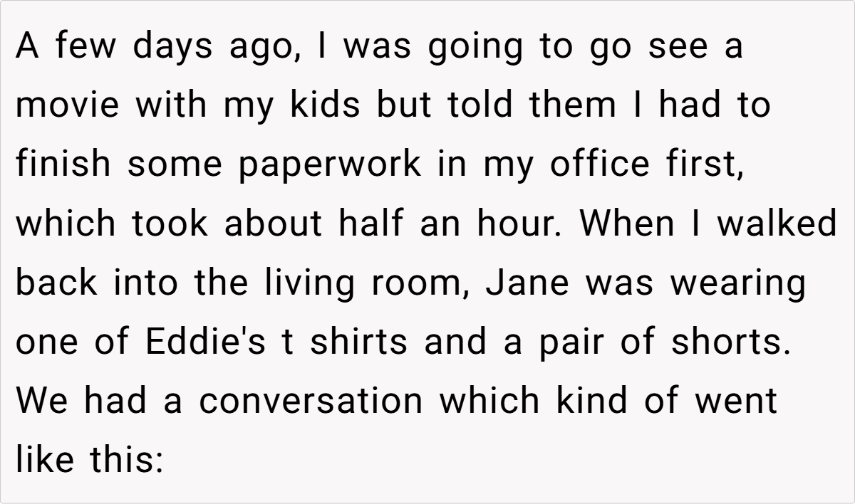This screenshot has width=855, height=504.
Task: Click the word "paperwork" in the paragraph
Action: click(x=329, y=165)
